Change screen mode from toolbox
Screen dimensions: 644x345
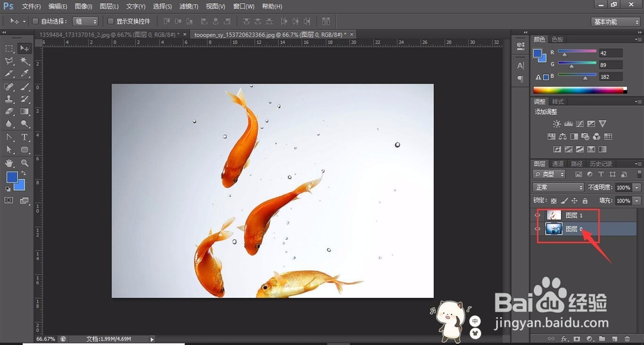pyautogui.click(x=24, y=201)
